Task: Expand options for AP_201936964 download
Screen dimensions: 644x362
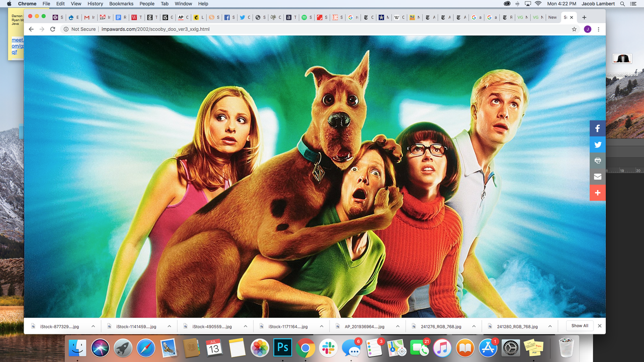Action: pyautogui.click(x=397, y=326)
